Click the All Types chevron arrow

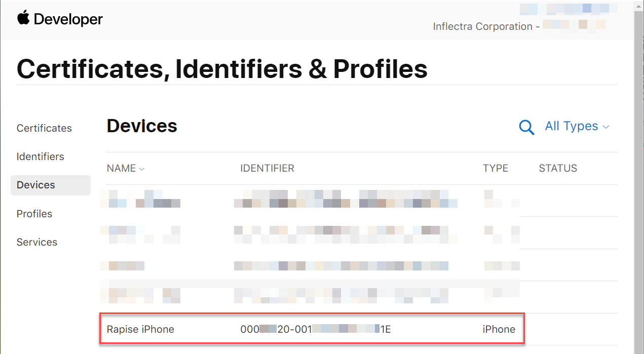(605, 127)
